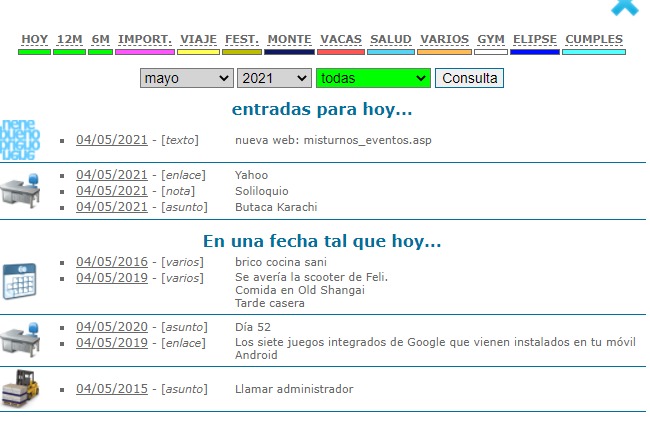
Task: Expand the green todas category dropdown
Action: click(x=373, y=78)
